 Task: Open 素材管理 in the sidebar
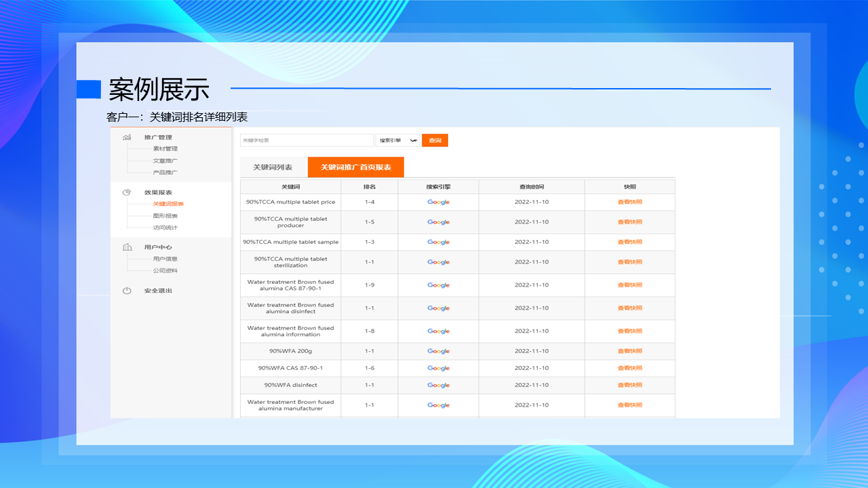(165, 148)
